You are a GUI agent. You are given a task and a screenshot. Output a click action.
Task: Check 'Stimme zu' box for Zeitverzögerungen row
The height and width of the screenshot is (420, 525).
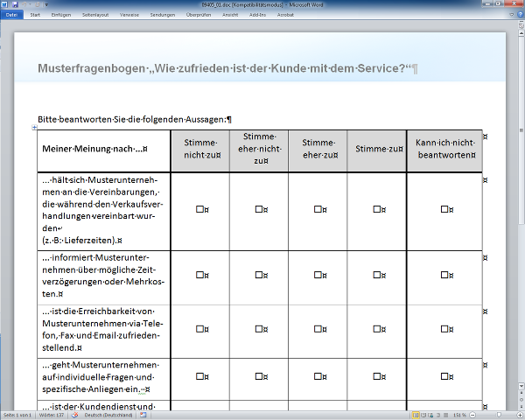pyautogui.click(x=377, y=275)
